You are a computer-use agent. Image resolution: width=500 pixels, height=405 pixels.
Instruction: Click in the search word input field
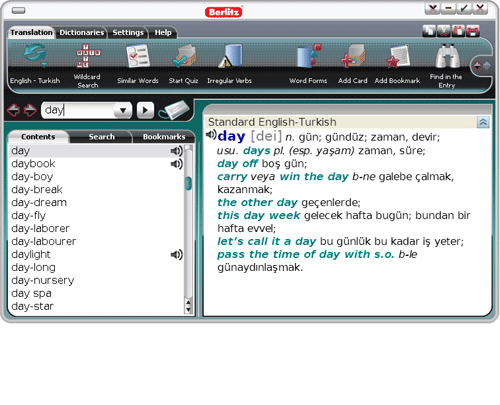[x=78, y=110]
